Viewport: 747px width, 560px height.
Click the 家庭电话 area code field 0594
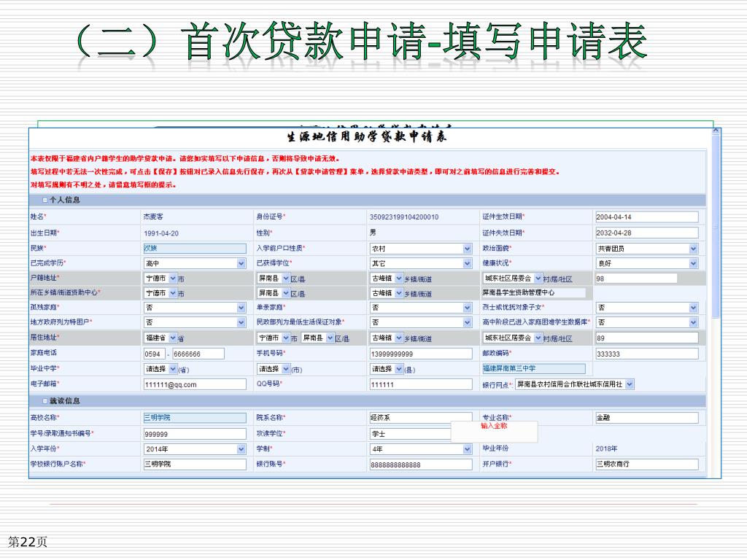(155, 354)
